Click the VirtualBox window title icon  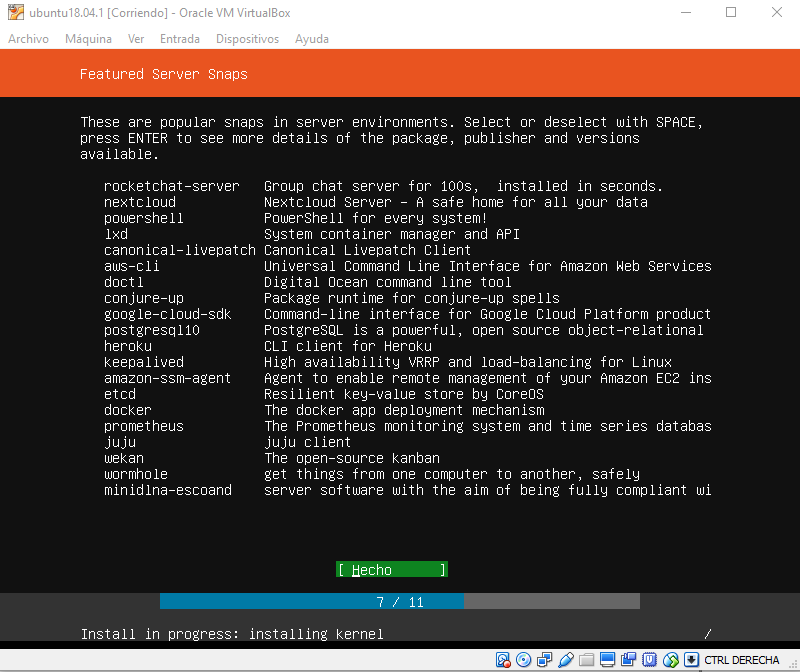(16, 12)
